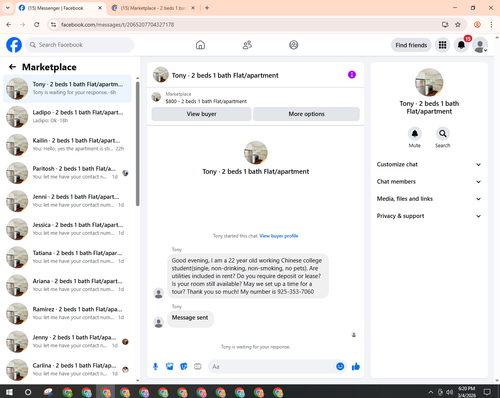Open Jenni conversation in the list
500x398 pixels.
pyautogui.click(x=67, y=201)
